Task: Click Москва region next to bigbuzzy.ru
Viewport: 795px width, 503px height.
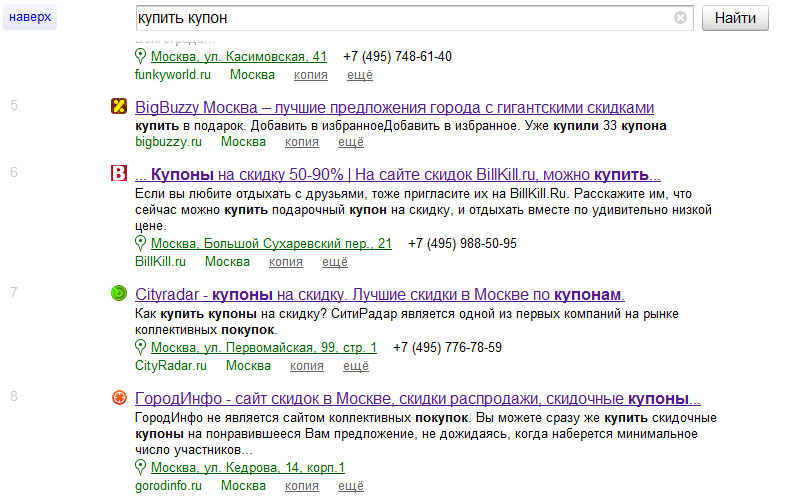Action: (243, 142)
